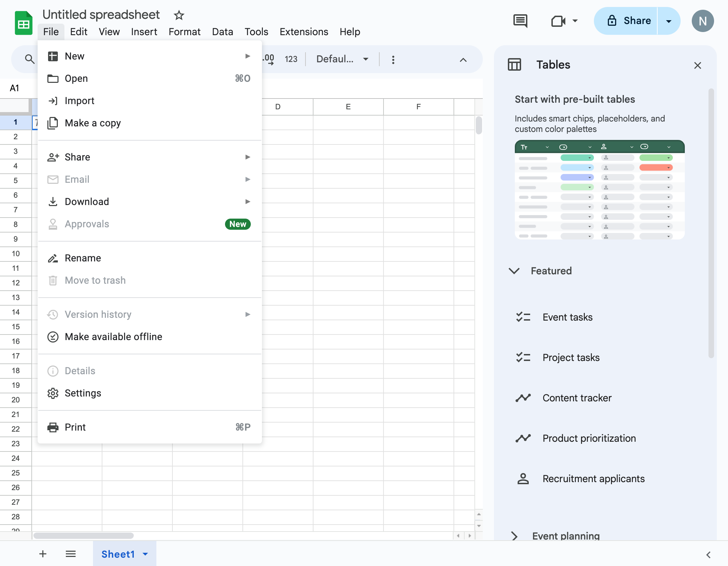Open spreadsheet Settings

[x=150, y=393]
